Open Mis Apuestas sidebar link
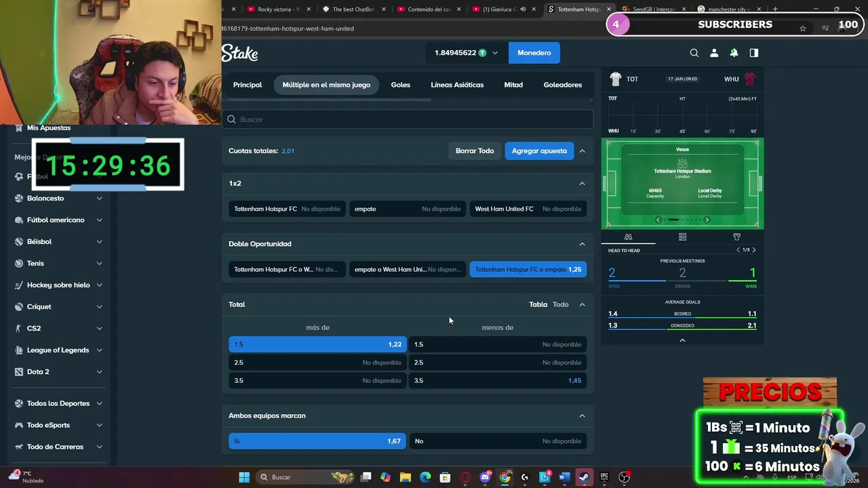 pyautogui.click(x=49, y=128)
